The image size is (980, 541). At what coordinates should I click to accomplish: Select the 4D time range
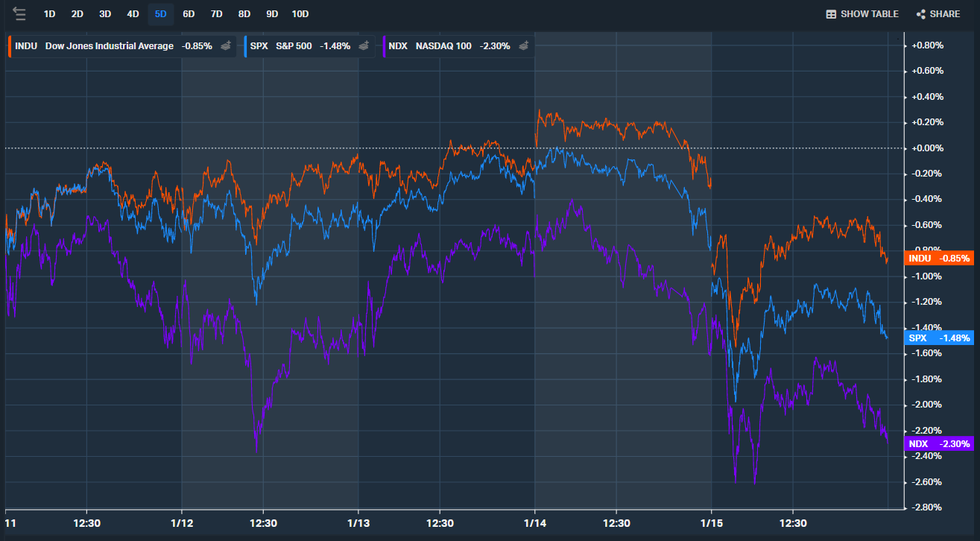(133, 14)
